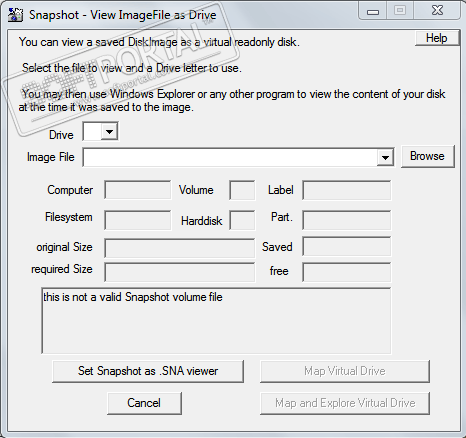Click the required Size field
The image size is (466, 438).
(x=179, y=272)
